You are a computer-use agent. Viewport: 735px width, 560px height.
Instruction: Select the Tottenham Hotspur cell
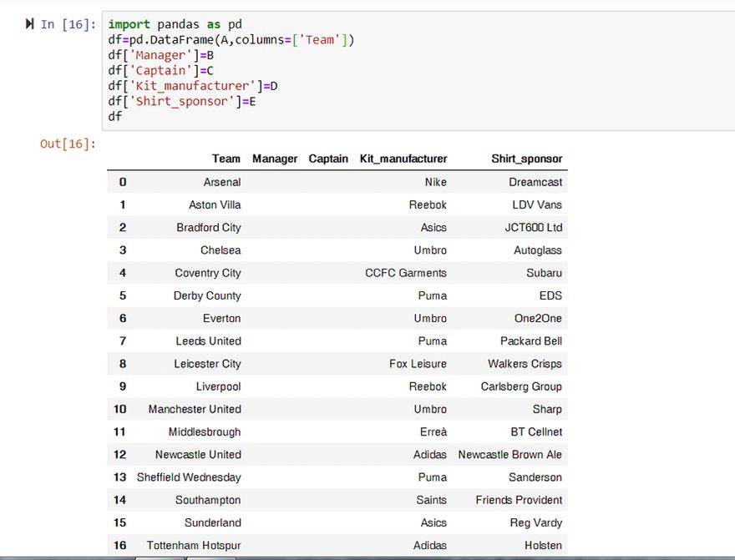coord(194,545)
